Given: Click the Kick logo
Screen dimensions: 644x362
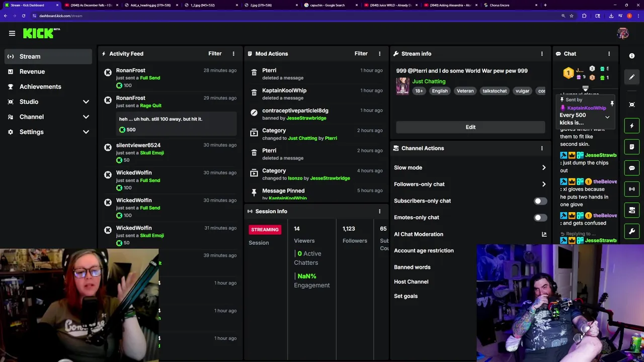Looking at the screenshot, I should 41,33.
